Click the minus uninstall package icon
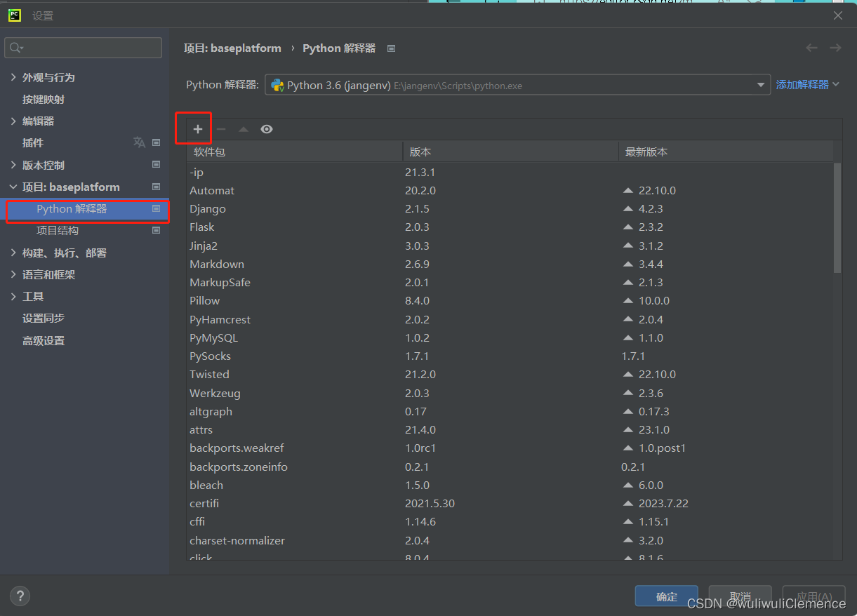The image size is (857, 616). [x=221, y=129]
